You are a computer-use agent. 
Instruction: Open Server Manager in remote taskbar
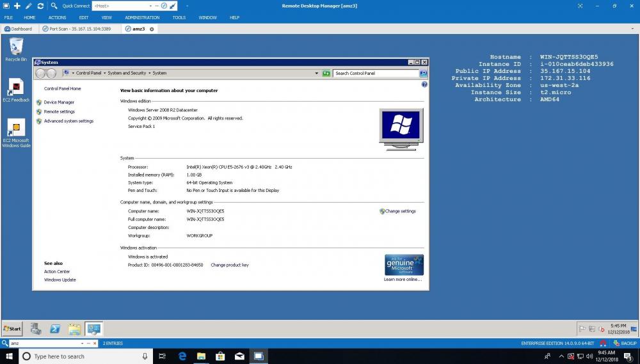(x=36, y=329)
